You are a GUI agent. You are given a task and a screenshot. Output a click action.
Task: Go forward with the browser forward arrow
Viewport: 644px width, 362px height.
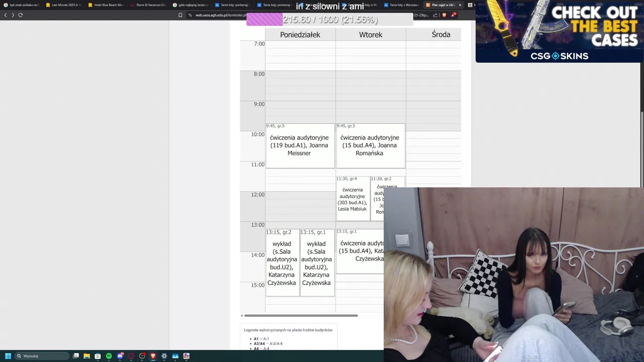click(13, 15)
